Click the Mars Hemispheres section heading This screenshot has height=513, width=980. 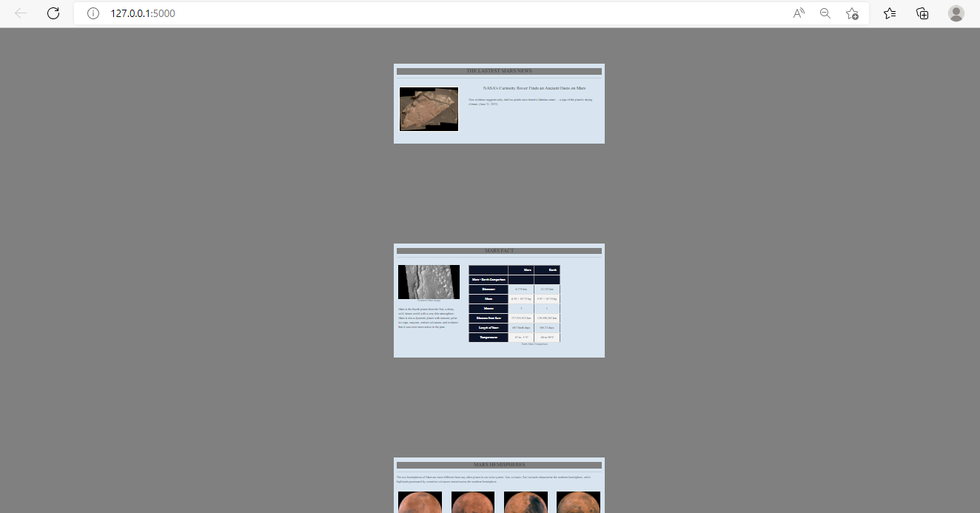pos(499,465)
